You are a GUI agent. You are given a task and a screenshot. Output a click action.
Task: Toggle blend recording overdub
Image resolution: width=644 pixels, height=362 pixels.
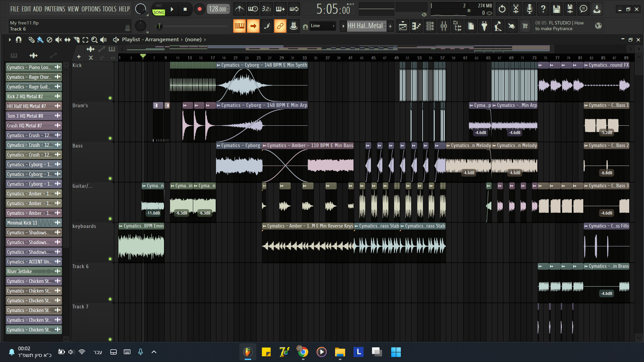tap(280, 9)
